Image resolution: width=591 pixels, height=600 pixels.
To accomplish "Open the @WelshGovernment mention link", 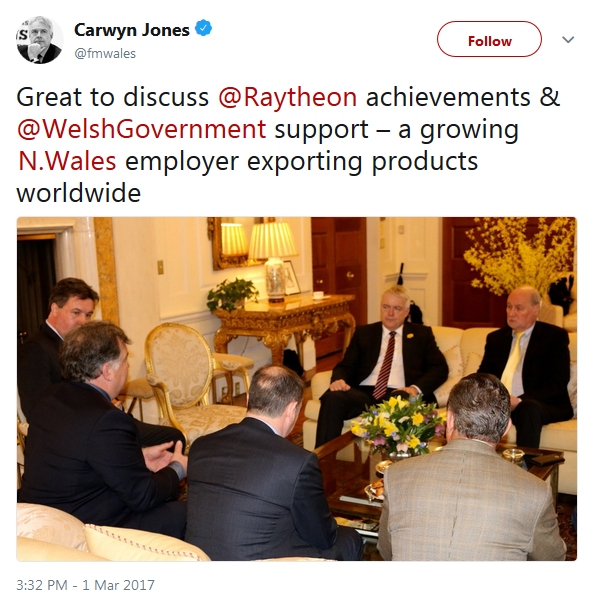I will pyautogui.click(x=142, y=129).
